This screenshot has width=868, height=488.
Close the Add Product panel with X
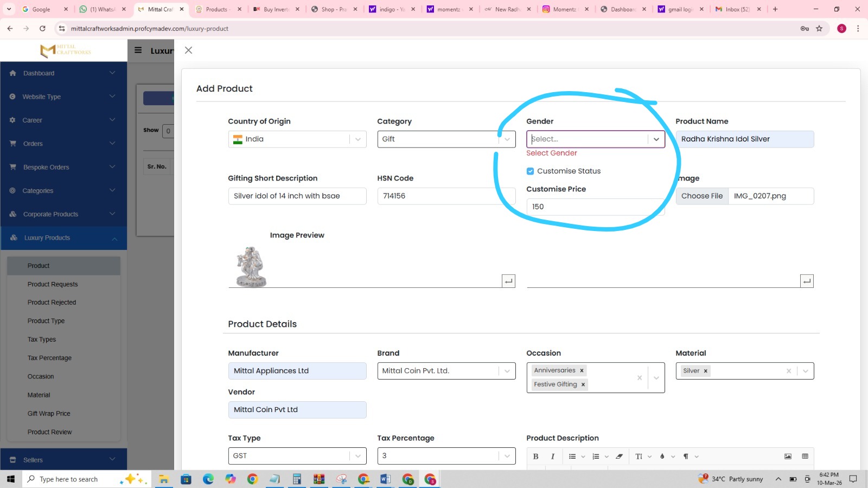coord(188,50)
